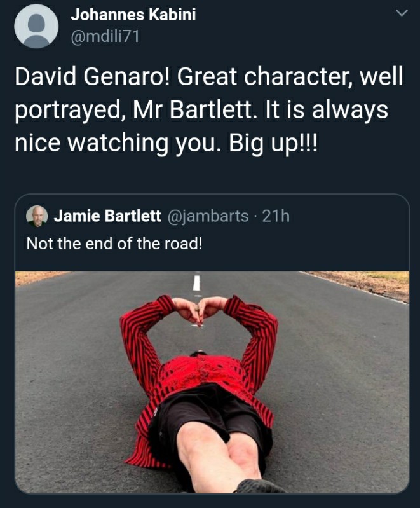This screenshot has width=420, height=508.
Task: View the quoted photo of man on road
Action: pyautogui.click(x=212, y=382)
